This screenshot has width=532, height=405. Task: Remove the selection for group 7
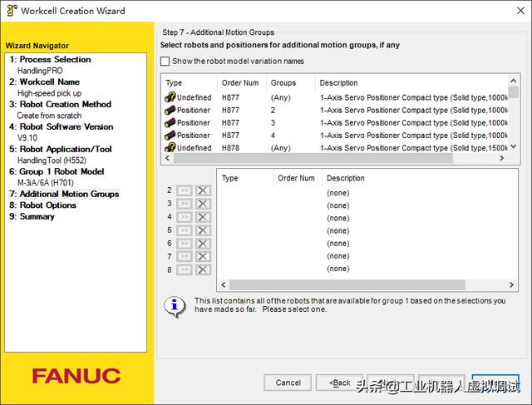coord(203,256)
